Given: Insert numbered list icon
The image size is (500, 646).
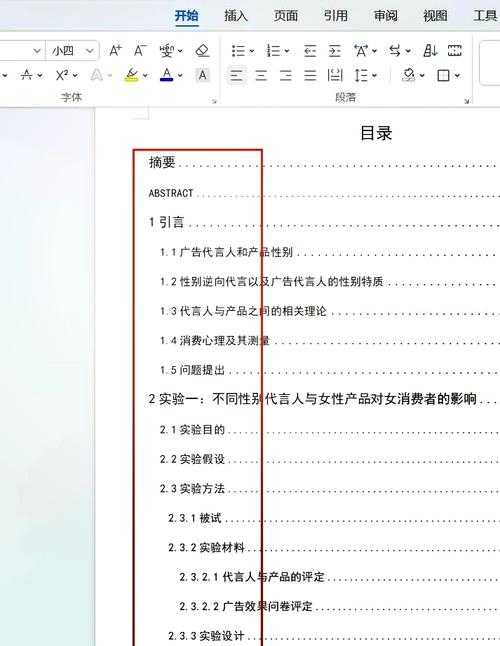Looking at the screenshot, I should tap(273, 51).
